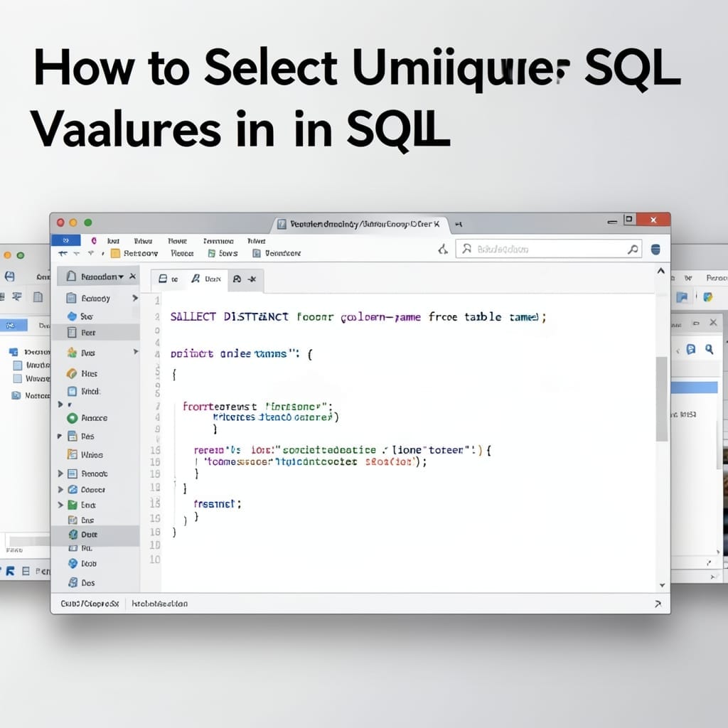Close the inner panel X in the right window

[714, 322]
